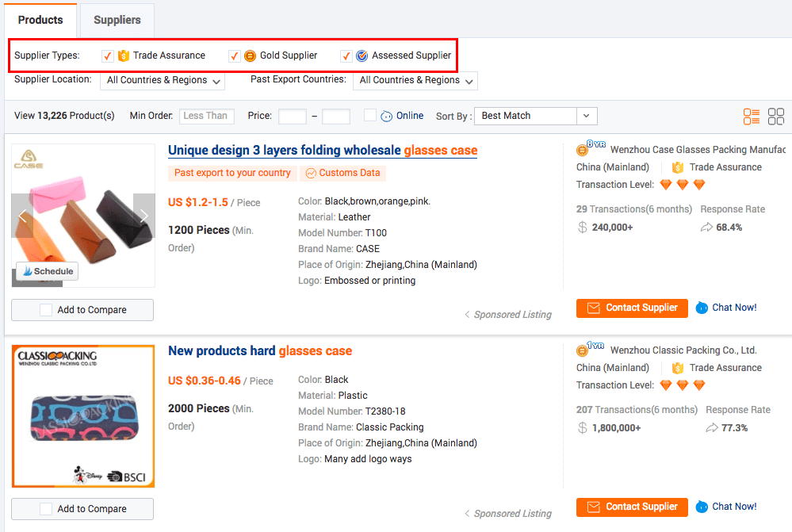792x532 pixels.
Task: Click dollar icon beside 1,800,000+ transactions
Action: tap(583, 428)
